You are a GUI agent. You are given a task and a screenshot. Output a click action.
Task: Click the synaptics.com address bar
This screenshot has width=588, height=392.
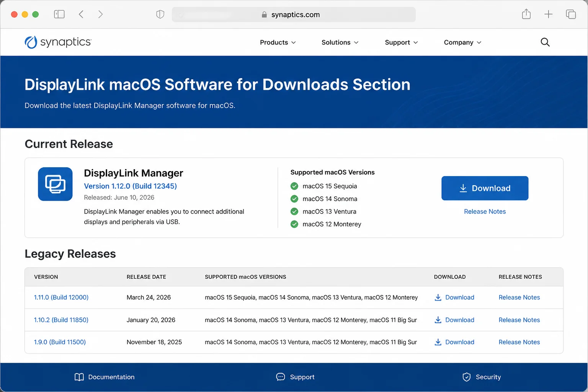pos(294,15)
